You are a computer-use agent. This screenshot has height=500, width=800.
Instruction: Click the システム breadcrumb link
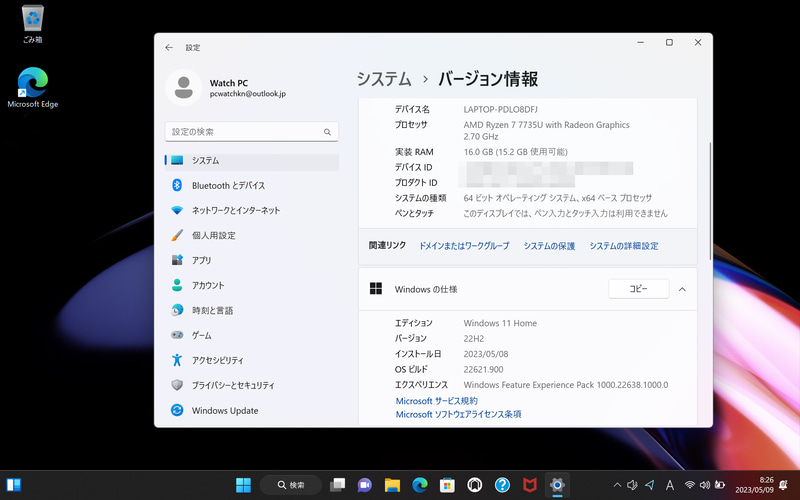click(384, 79)
